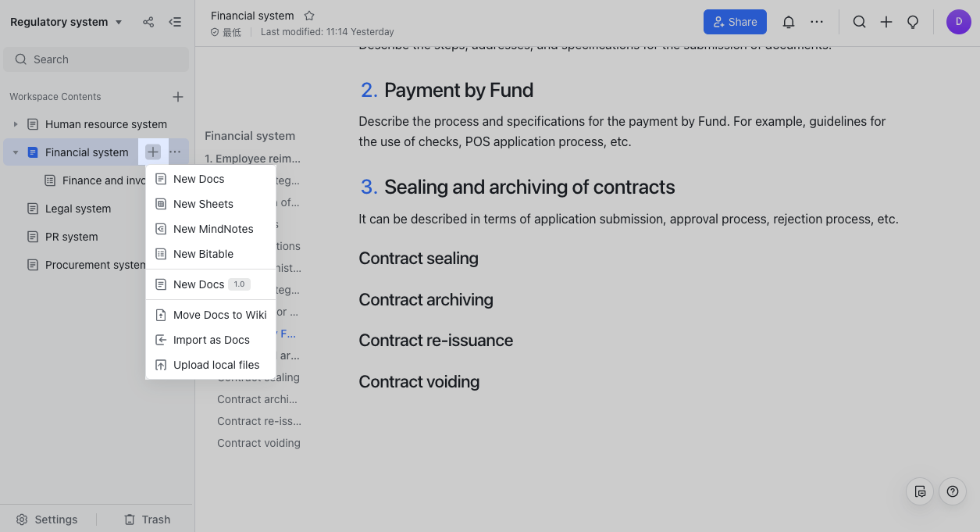Open Trash from the sidebar footer

(147, 520)
